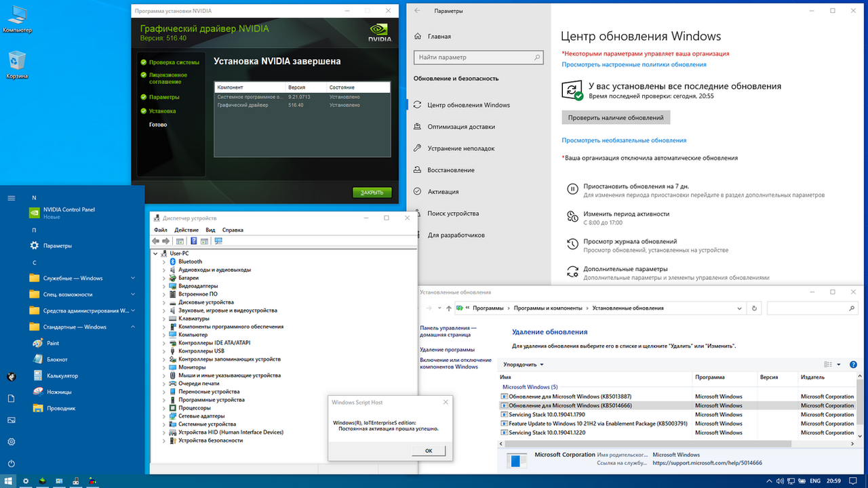868x488 pixels.
Task: Click ENG language indicator on taskbar
Action: [814, 481]
